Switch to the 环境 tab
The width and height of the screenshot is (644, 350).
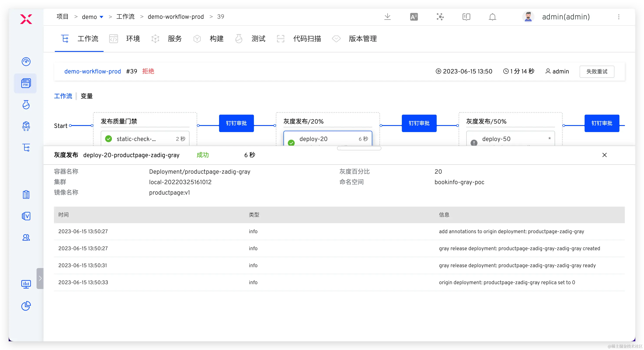click(x=133, y=39)
